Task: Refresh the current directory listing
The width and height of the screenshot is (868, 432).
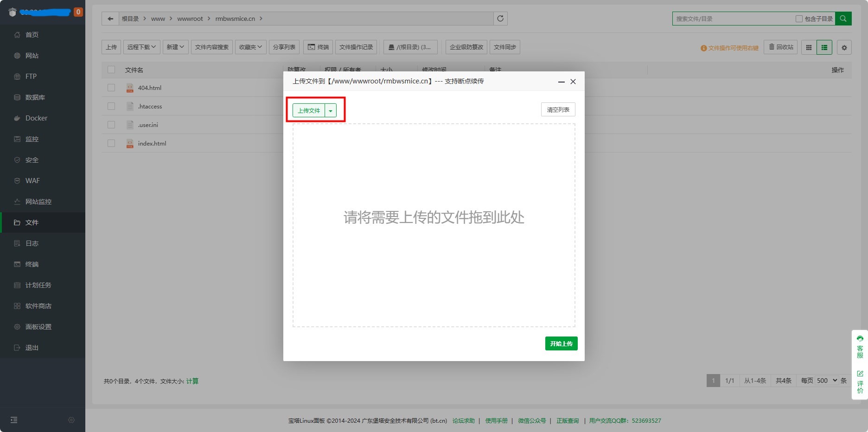Action: point(500,19)
